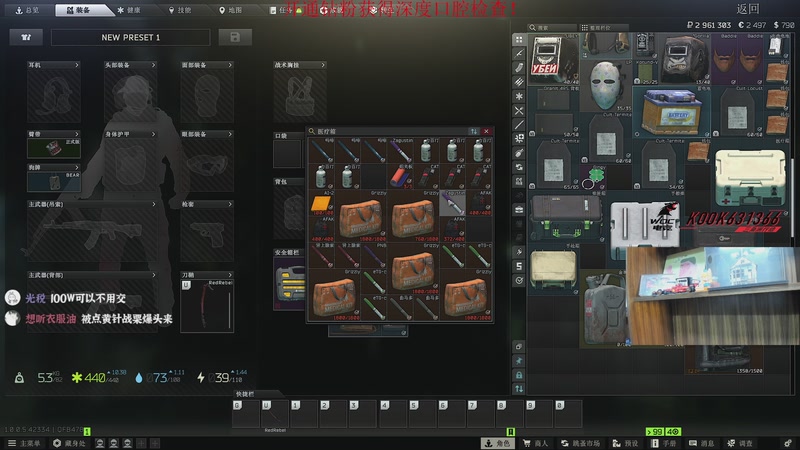The height and width of the screenshot is (450, 800).
Task: Expand the 臂带 armband slot arrow
Action: [77, 134]
